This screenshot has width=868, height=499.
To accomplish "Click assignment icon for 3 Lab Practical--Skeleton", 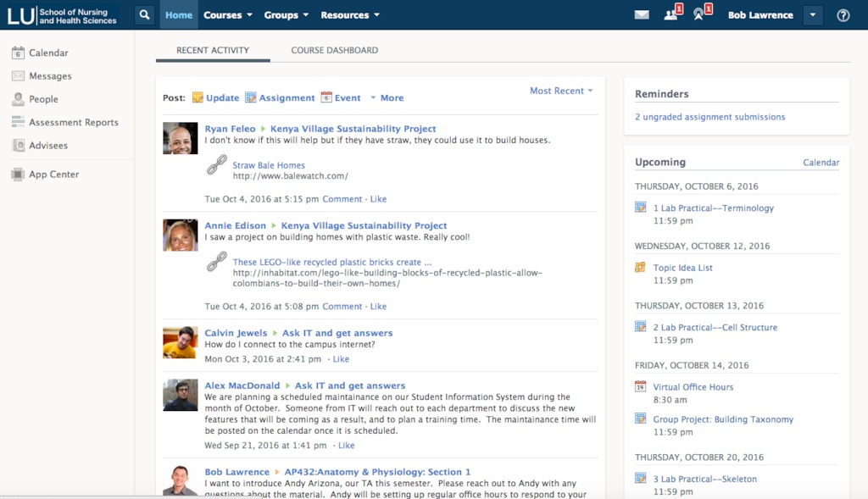I will (641, 478).
